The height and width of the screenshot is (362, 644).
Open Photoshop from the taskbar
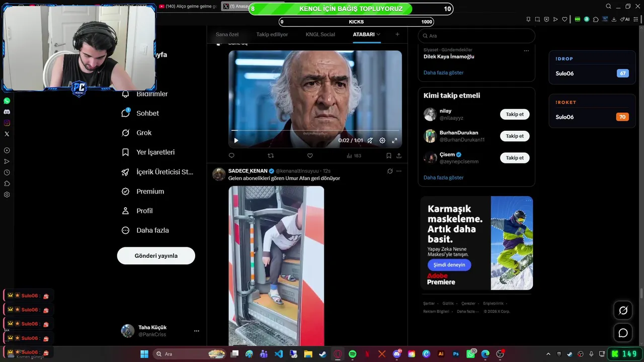[x=456, y=354]
